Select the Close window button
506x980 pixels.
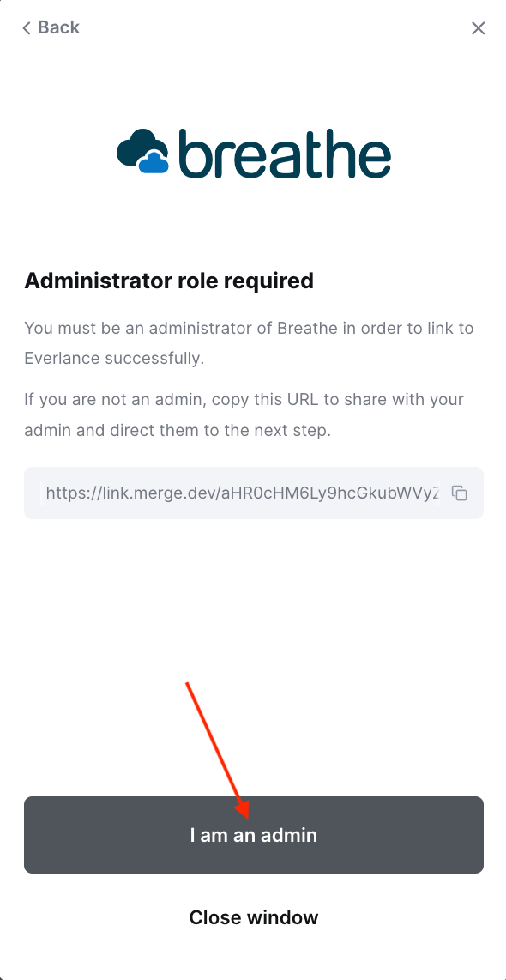(254, 916)
